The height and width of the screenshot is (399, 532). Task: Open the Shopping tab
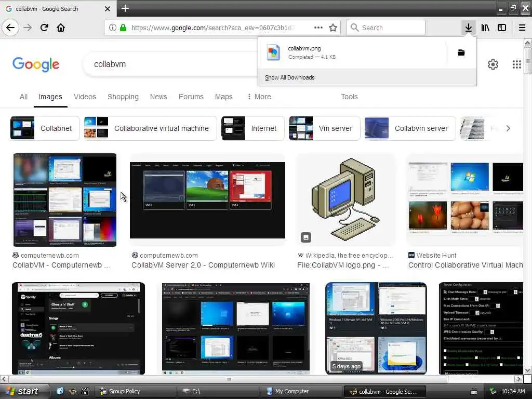pos(123,97)
